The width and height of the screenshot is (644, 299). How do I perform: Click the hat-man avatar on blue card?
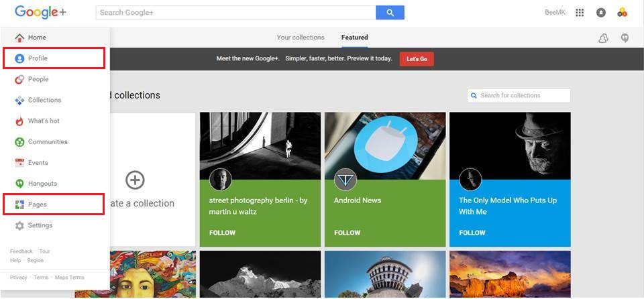[x=470, y=180]
